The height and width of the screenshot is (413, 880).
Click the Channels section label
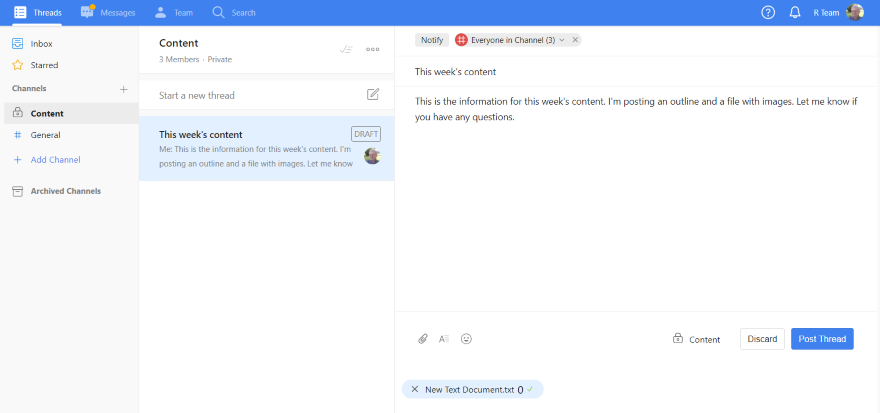point(29,89)
